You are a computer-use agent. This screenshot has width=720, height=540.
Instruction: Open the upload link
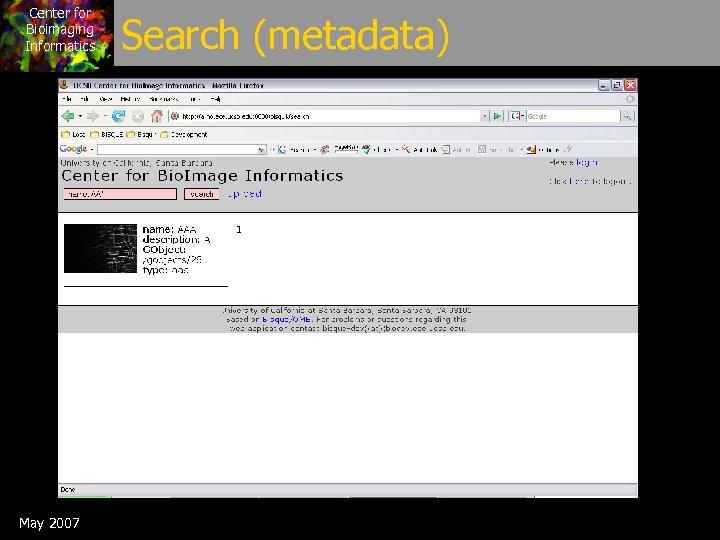point(245,194)
